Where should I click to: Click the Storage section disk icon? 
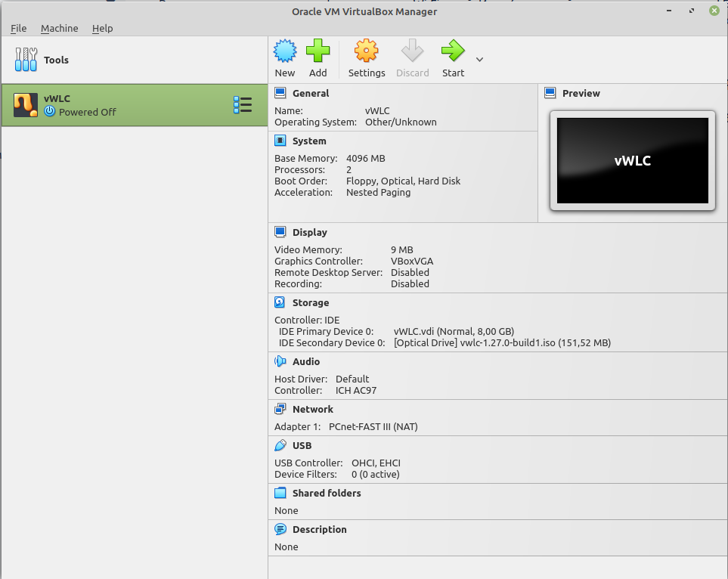(x=280, y=302)
